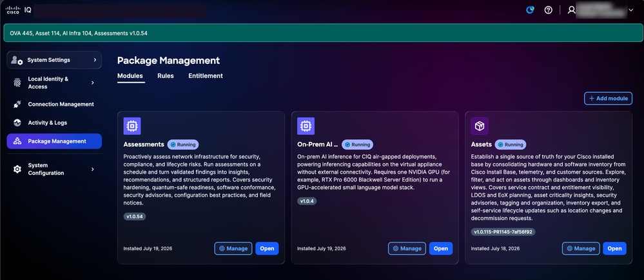The image size is (644, 280).
Task: Click the Activity & Logs pulse icon
Action: [x=17, y=123]
